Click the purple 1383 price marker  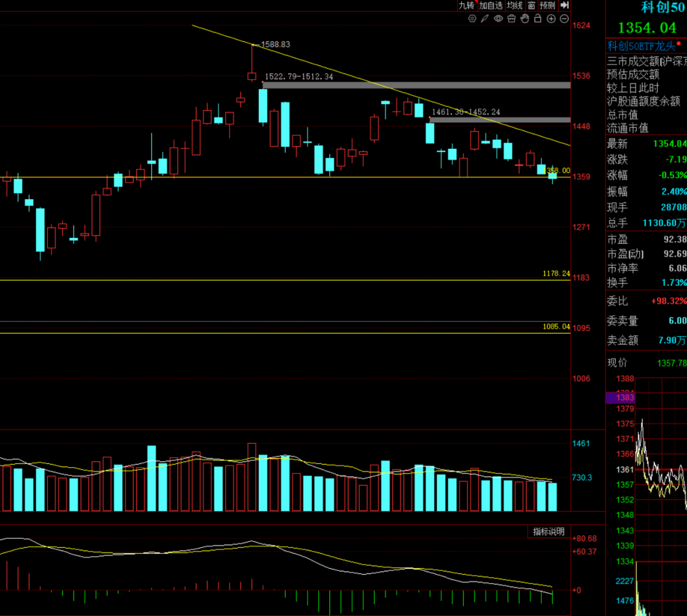pyautogui.click(x=621, y=398)
